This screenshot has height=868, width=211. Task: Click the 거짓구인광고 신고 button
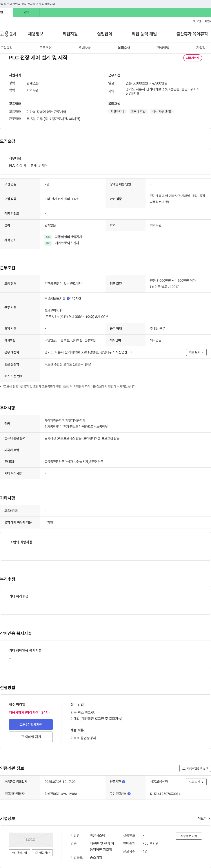[195, 768]
